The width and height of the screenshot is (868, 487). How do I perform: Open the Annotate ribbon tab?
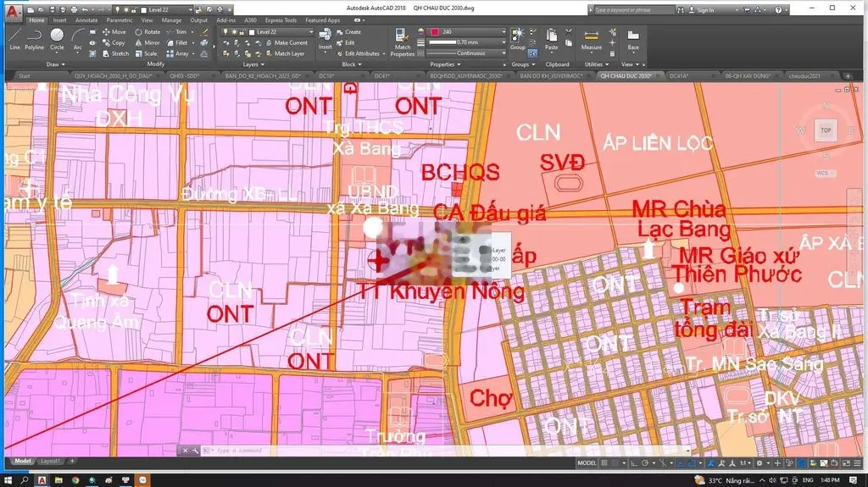[x=86, y=20]
